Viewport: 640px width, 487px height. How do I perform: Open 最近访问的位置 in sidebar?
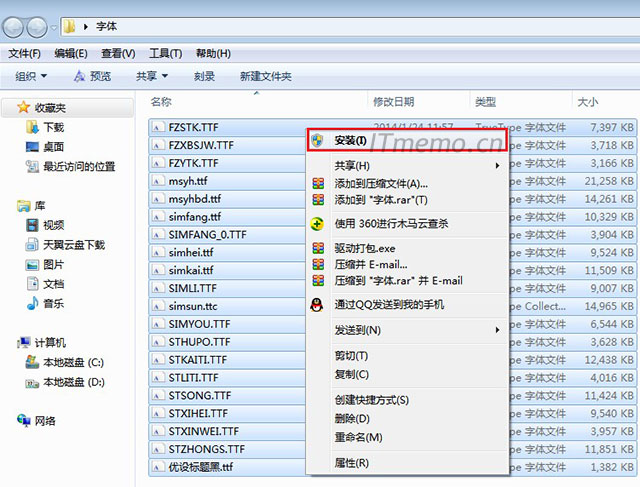[x=71, y=166]
